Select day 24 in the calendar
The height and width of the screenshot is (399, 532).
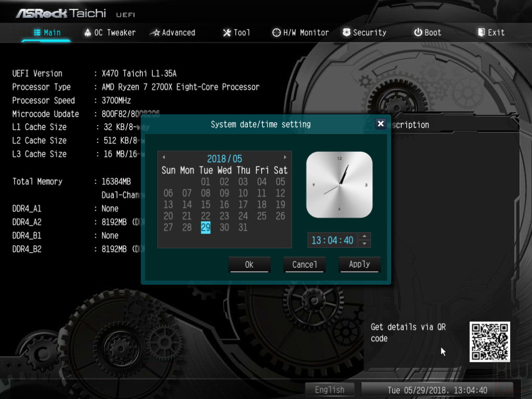tap(243, 216)
